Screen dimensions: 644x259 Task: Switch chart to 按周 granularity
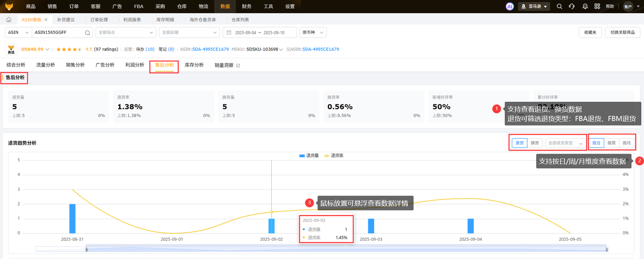pos(611,143)
